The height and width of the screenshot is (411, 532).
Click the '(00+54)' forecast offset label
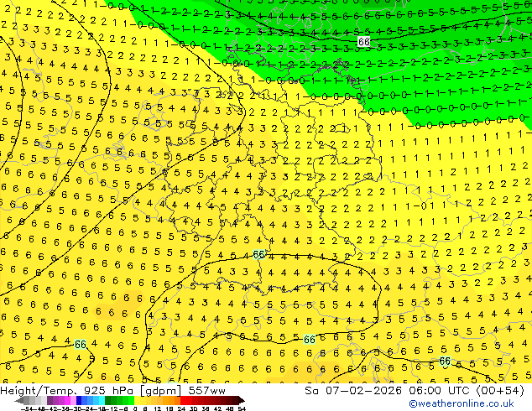[500, 391]
